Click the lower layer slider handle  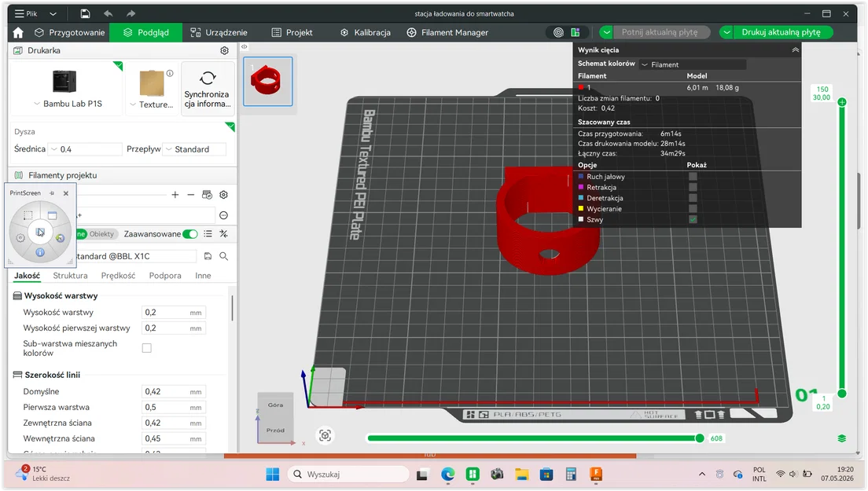click(842, 394)
